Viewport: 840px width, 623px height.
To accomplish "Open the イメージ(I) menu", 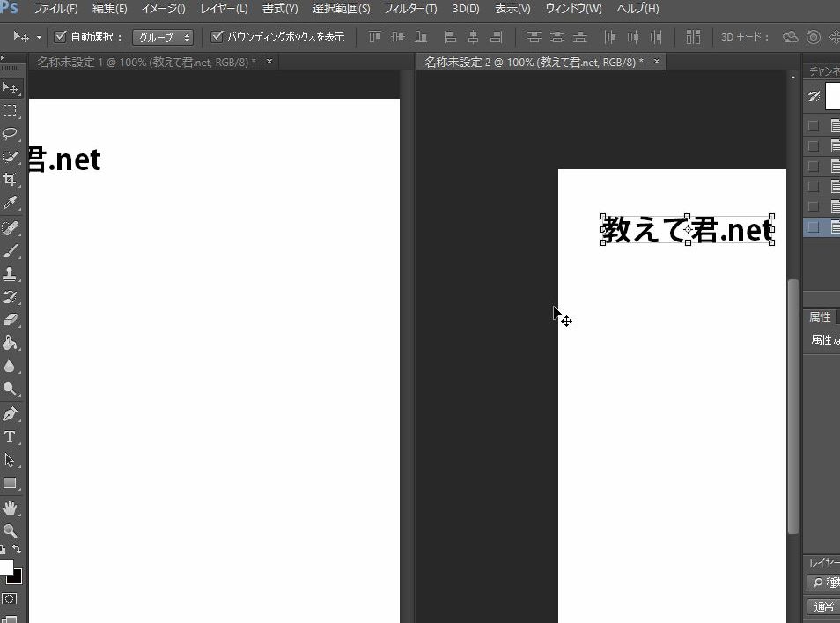I will click(x=164, y=9).
